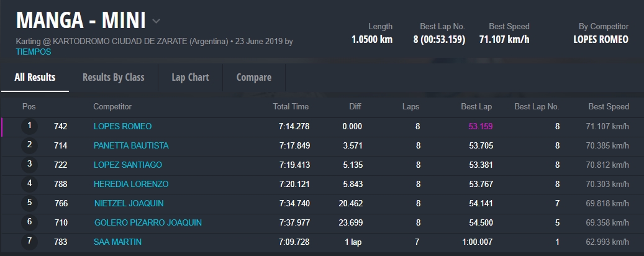This screenshot has width=644, height=256.
Task: Open the Lap Chart tab
Action: pos(190,78)
